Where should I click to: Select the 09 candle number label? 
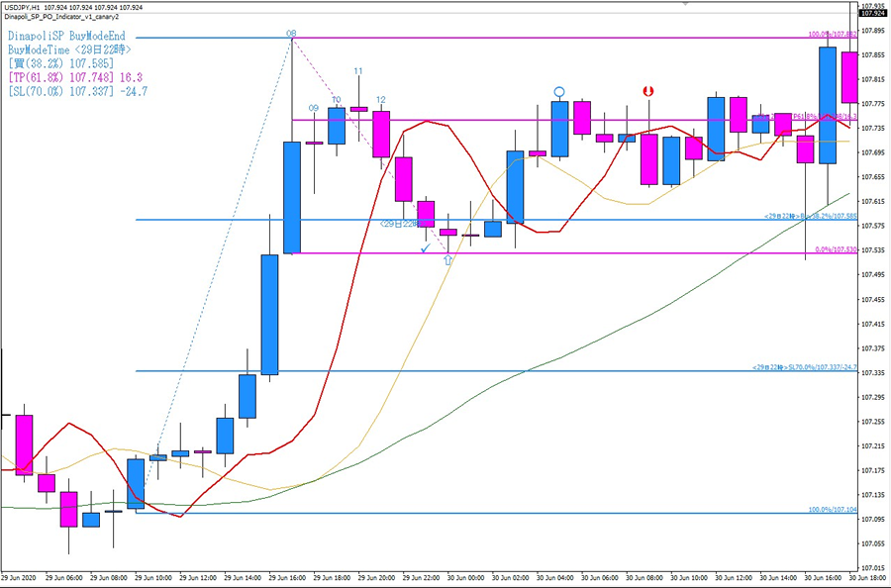click(314, 108)
